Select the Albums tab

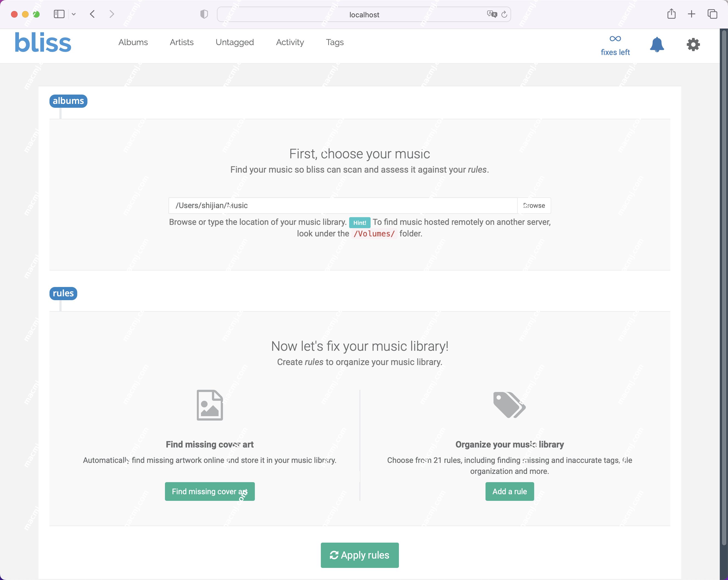[x=133, y=42]
